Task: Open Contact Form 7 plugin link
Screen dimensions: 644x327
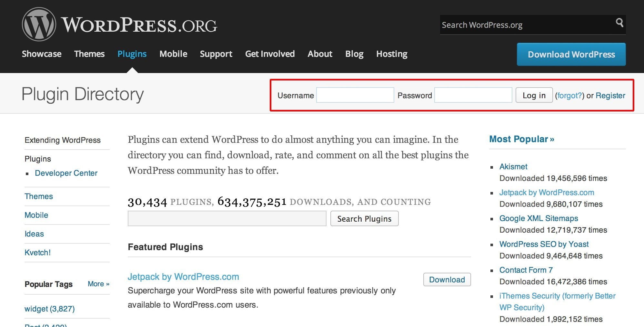Action: [x=526, y=270]
